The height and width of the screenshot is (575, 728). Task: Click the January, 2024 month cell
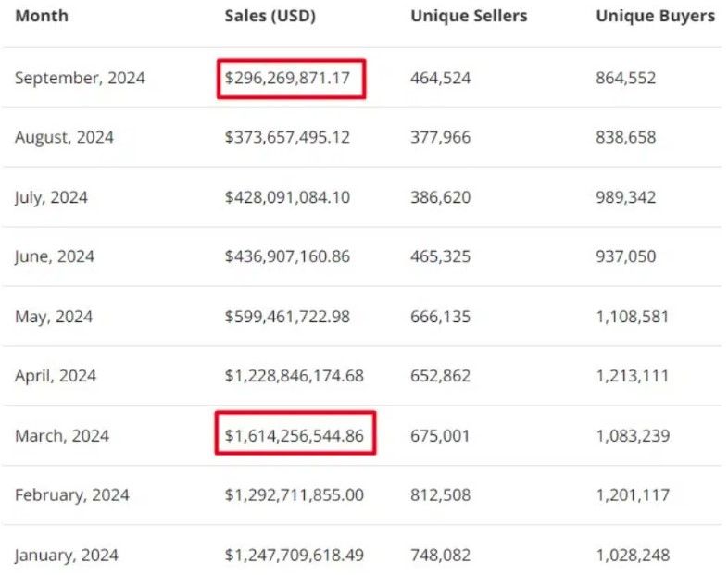(x=67, y=555)
